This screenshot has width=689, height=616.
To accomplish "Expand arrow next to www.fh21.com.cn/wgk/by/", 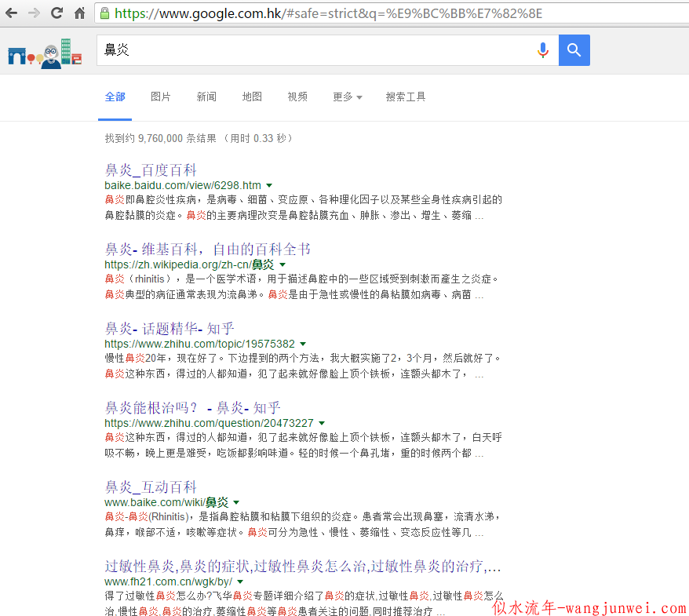I will (240, 581).
